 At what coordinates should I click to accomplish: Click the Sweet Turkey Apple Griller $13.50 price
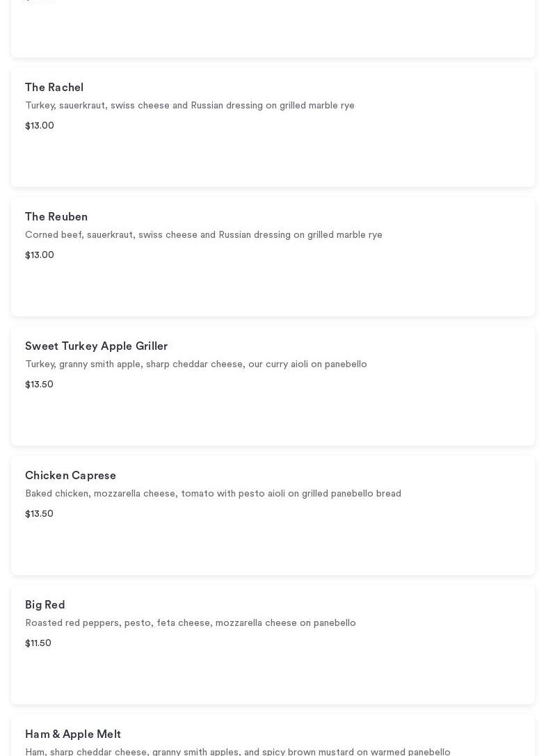click(x=39, y=385)
